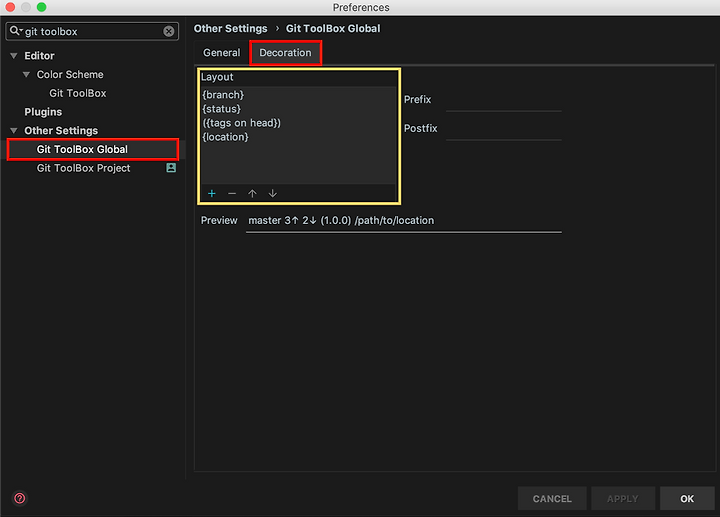Confirm with the OK button
The width and height of the screenshot is (720, 517).
[x=687, y=499]
